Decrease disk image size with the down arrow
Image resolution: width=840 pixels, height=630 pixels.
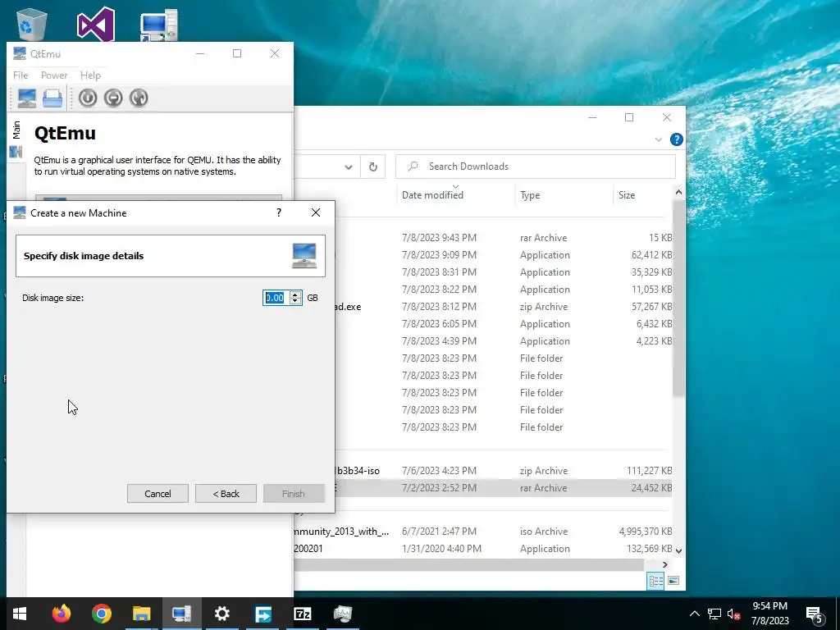(295, 302)
